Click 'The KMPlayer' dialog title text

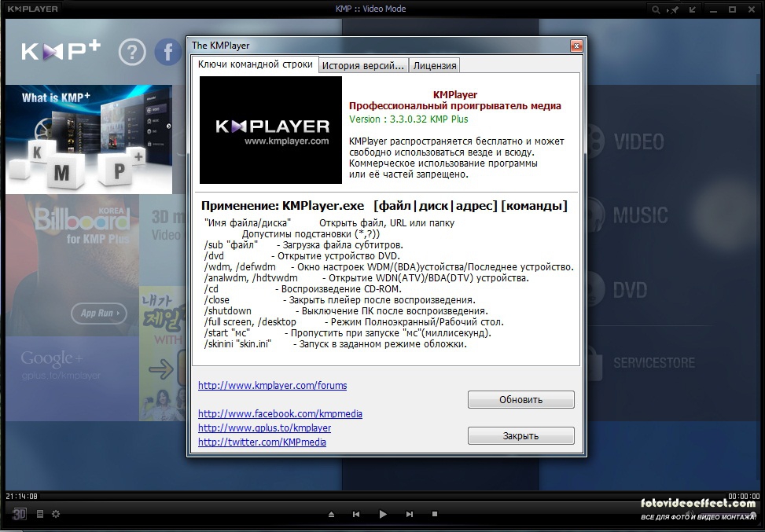(220, 46)
